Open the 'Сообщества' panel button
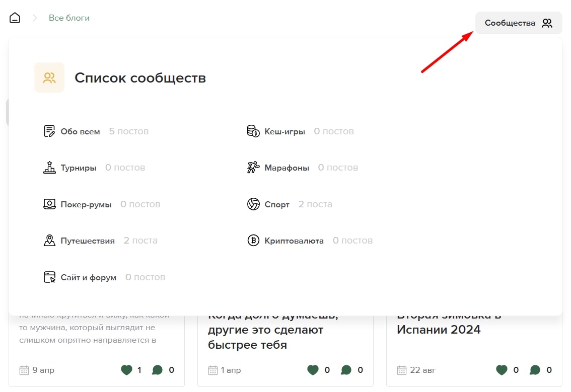The image size is (571, 392). coord(518,23)
